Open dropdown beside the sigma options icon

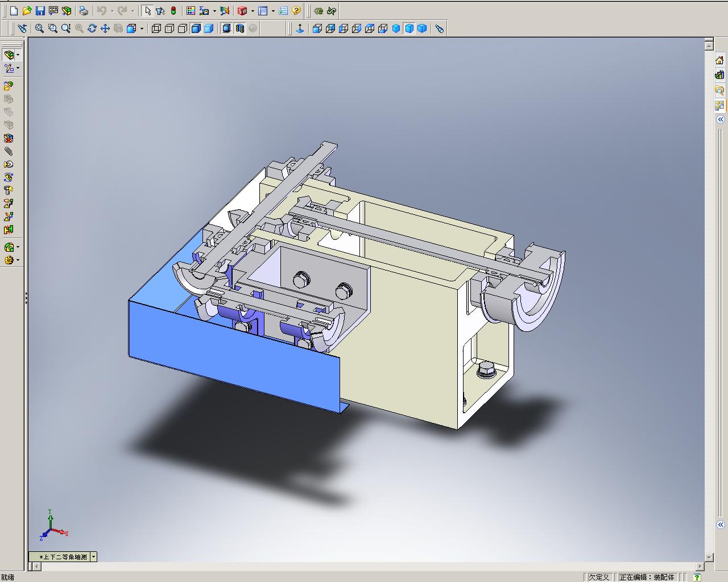[x=214, y=11]
